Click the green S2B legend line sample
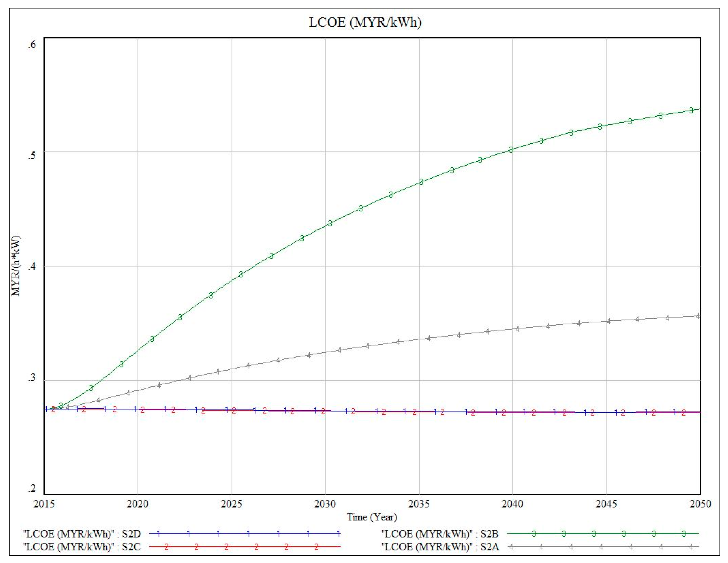 tap(603, 534)
